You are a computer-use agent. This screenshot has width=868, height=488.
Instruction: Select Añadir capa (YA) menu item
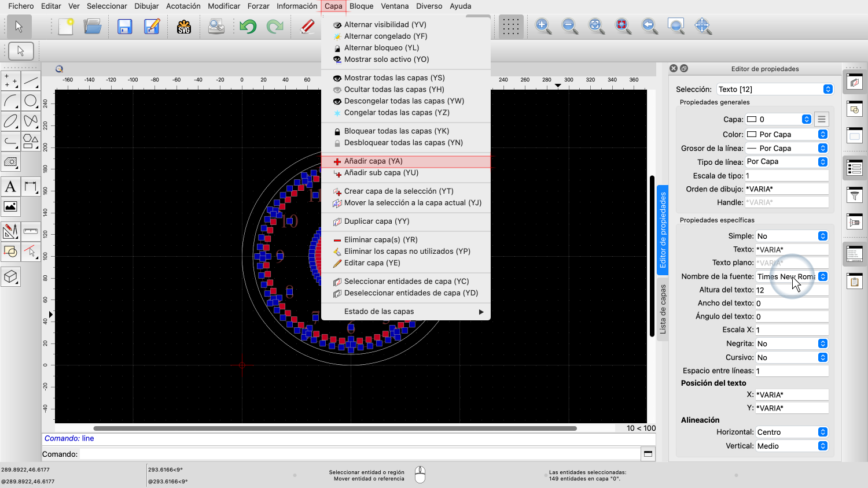point(373,161)
